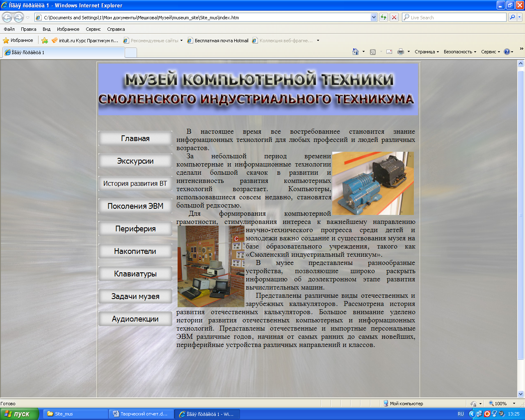The height and width of the screenshot is (420, 525).
Task: Open the network connection tray icon
Action: click(x=479, y=414)
